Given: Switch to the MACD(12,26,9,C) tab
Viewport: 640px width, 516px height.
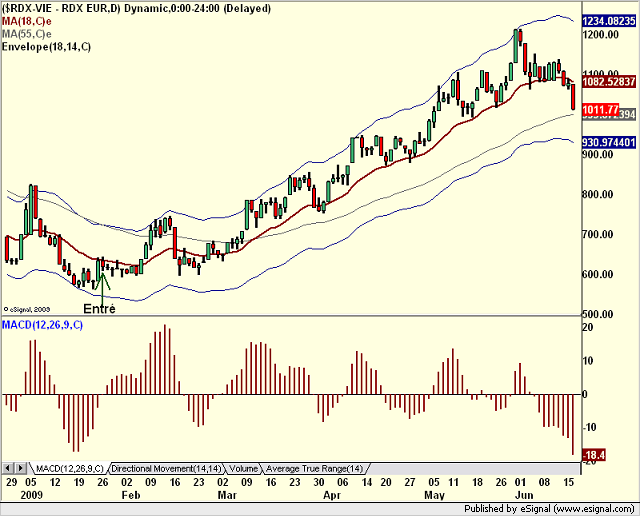Looking at the screenshot, I should [70, 469].
